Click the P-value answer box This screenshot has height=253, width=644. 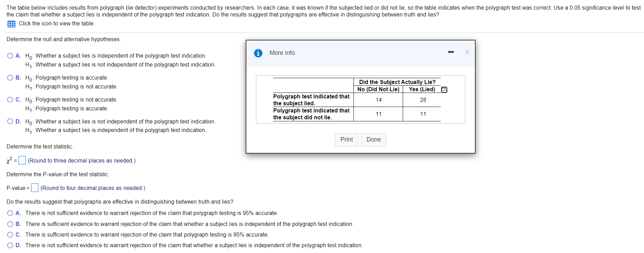tap(34, 188)
